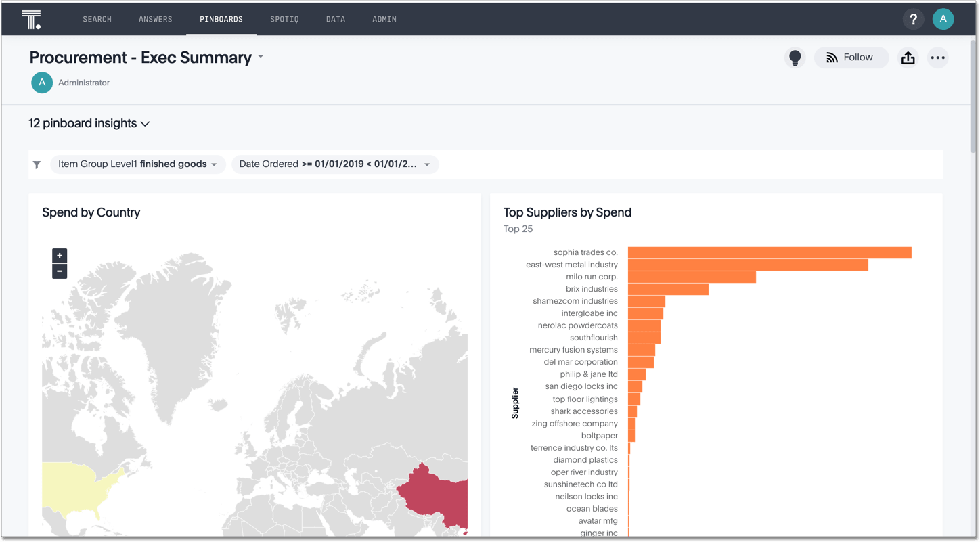Viewport: 980px width, 542px height.
Task: Open the user profile avatar in navbar
Action: pos(943,19)
